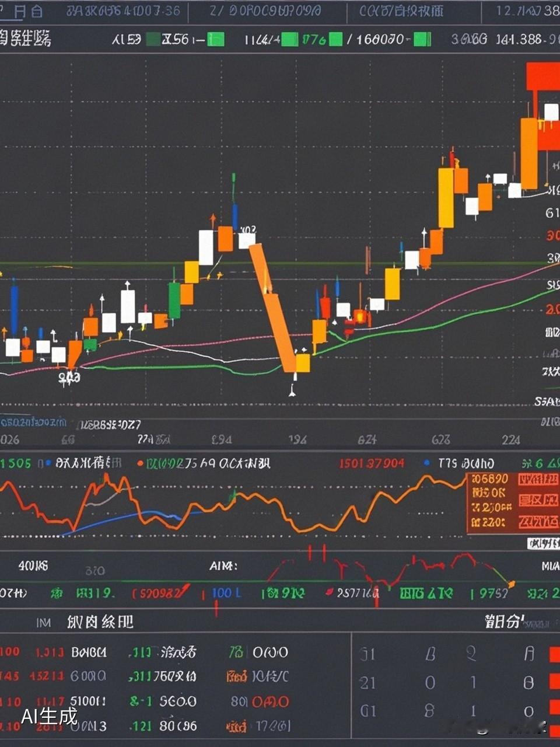Click the red square in the '31' table row
Screen dimensions: 560x747
tap(554, 654)
